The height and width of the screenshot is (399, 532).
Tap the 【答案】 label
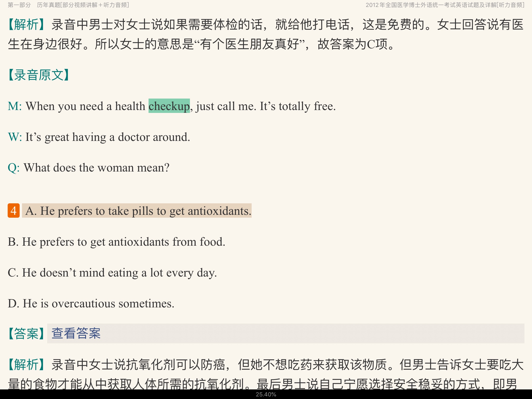click(x=26, y=334)
